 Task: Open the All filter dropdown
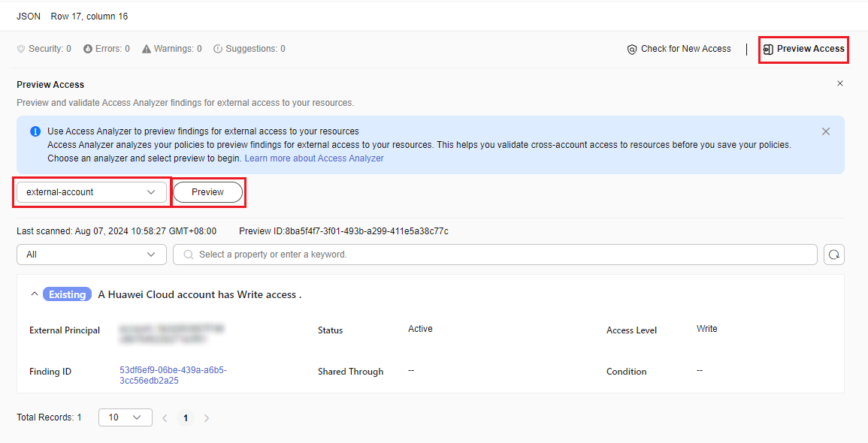[92, 255]
